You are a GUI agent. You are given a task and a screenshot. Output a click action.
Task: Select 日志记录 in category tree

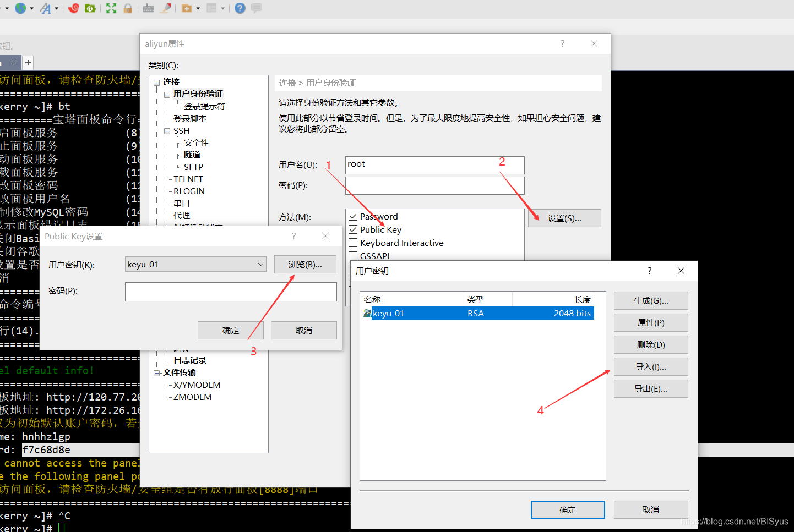[x=190, y=360]
